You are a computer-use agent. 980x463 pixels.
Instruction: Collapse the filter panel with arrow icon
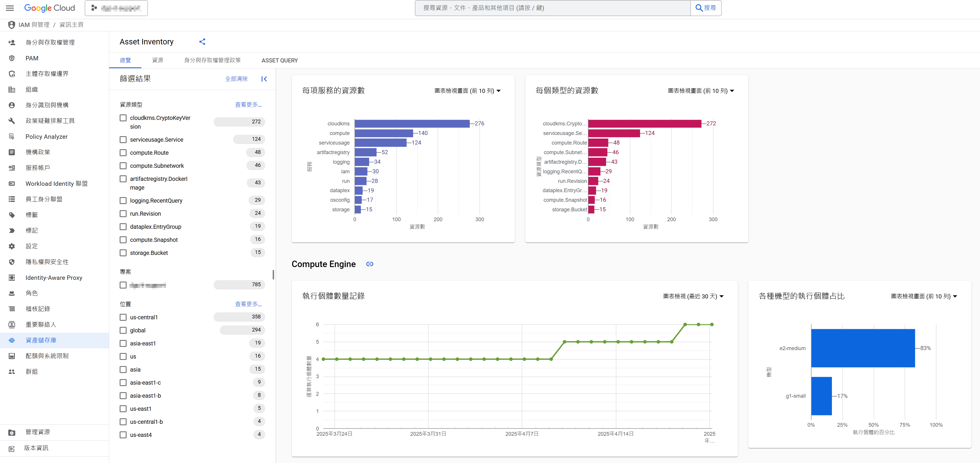264,79
